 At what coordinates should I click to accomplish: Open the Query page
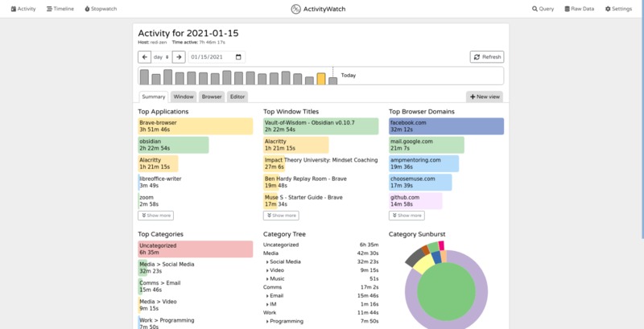(543, 9)
